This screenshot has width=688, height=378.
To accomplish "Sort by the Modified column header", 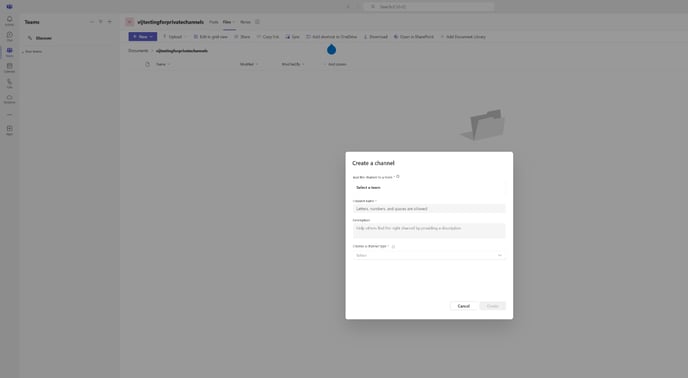I will point(248,65).
